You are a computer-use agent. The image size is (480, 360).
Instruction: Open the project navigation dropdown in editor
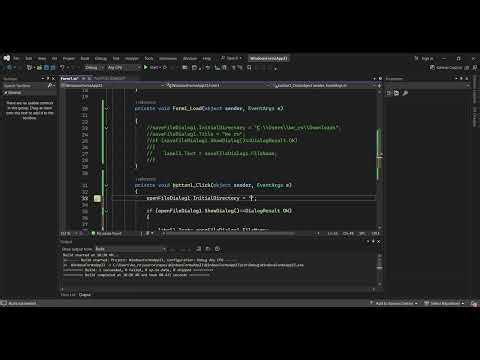(113, 86)
